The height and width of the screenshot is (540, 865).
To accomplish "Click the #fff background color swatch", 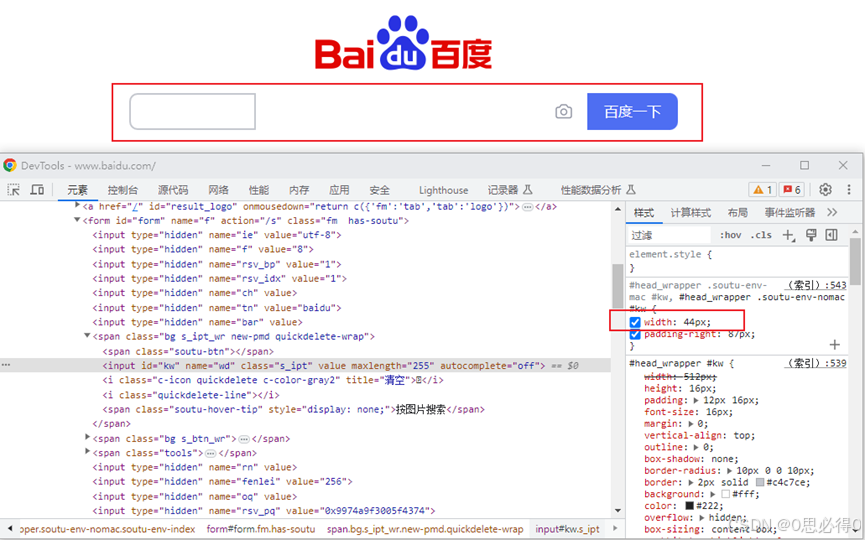I will [x=725, y=494].
